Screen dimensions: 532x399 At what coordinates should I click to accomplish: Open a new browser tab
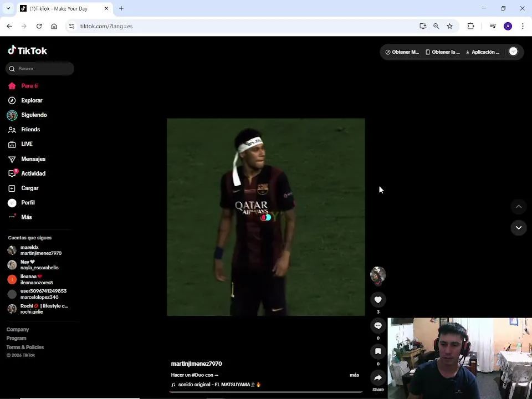[x=121, y=8]
